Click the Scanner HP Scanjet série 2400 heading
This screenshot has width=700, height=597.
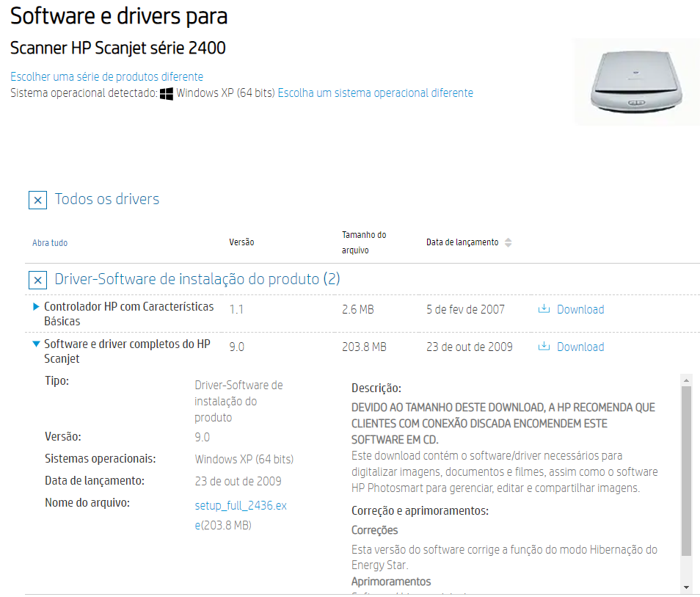coord(118,48)
